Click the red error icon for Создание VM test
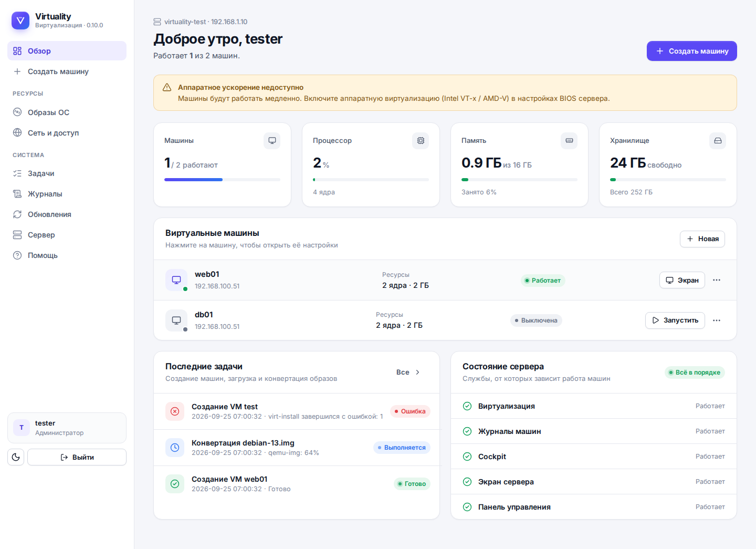Image resolution: width=756 pixels, height=549 pixels. [175, 411]
